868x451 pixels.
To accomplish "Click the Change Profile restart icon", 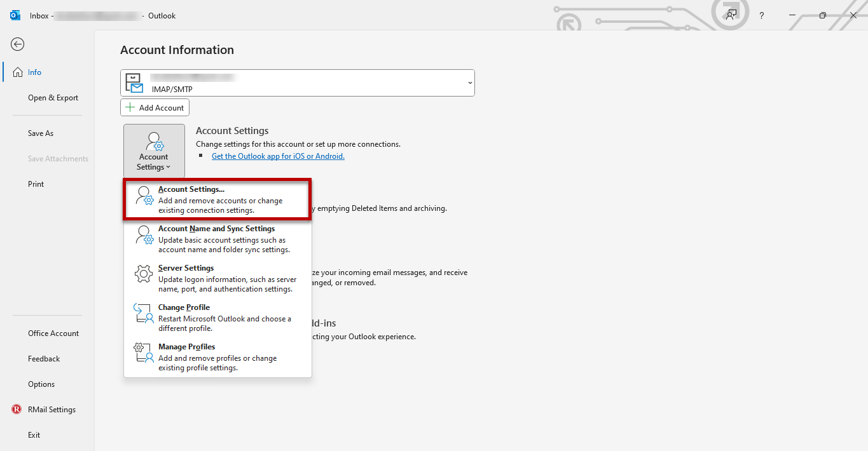I will pos(143,313).
